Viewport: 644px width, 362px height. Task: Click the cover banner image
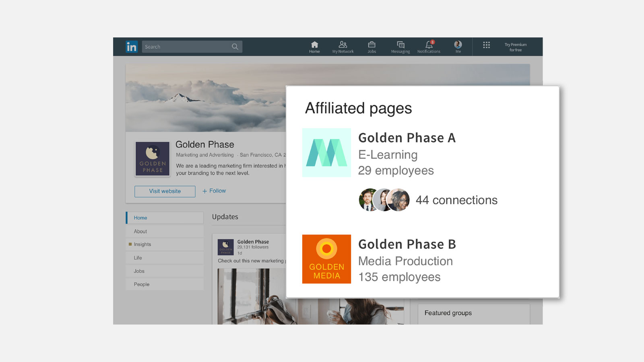click(x=206, y=98)
